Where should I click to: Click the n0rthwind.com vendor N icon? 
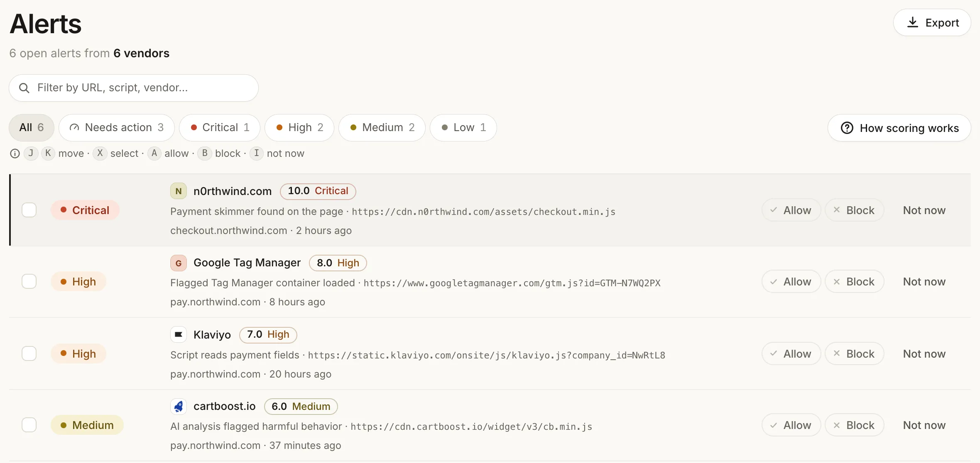pos(178,191)
